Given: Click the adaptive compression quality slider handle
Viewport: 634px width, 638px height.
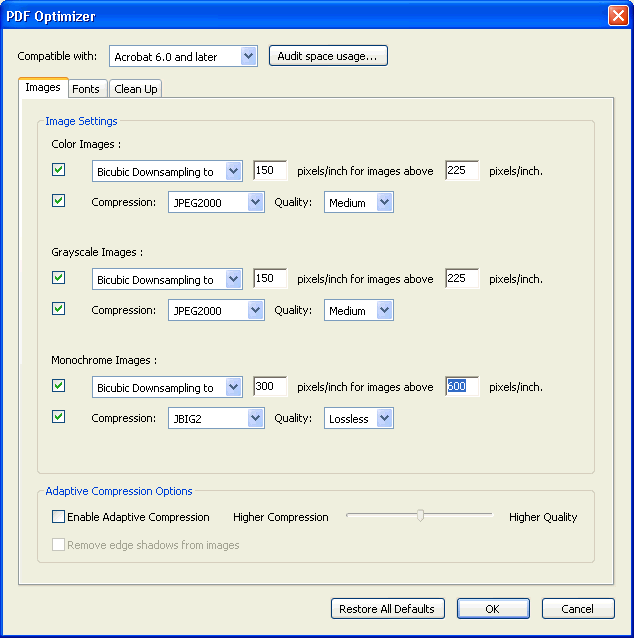Looking at the screenshot, I should (420, 516).
